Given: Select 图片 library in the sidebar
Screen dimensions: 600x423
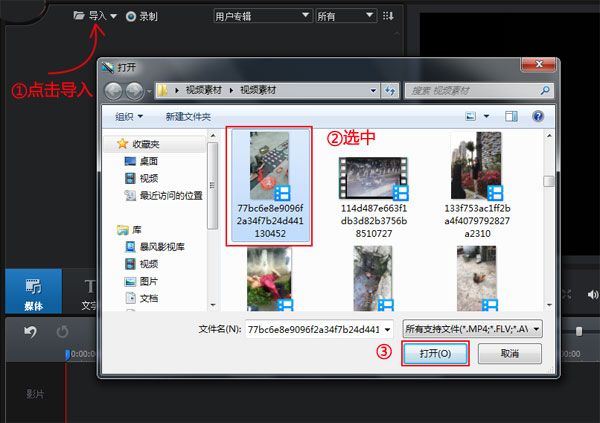Looking at the screenshot, I should coord(148,281).
